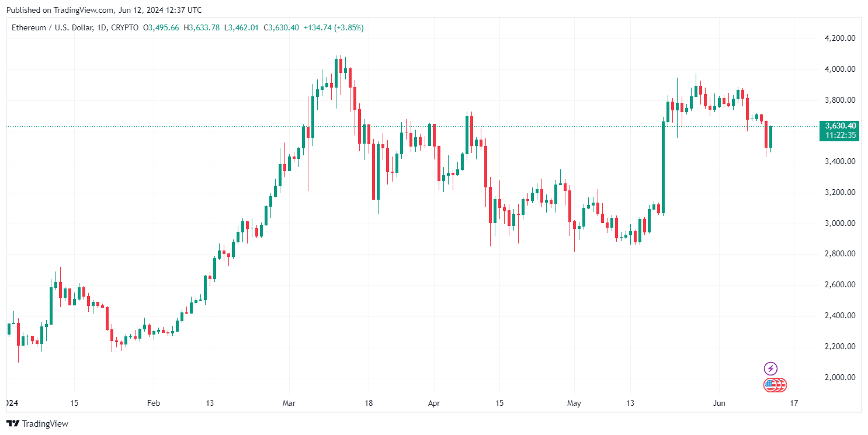Click the 2,800.00 price axis label

pos(840,253)
